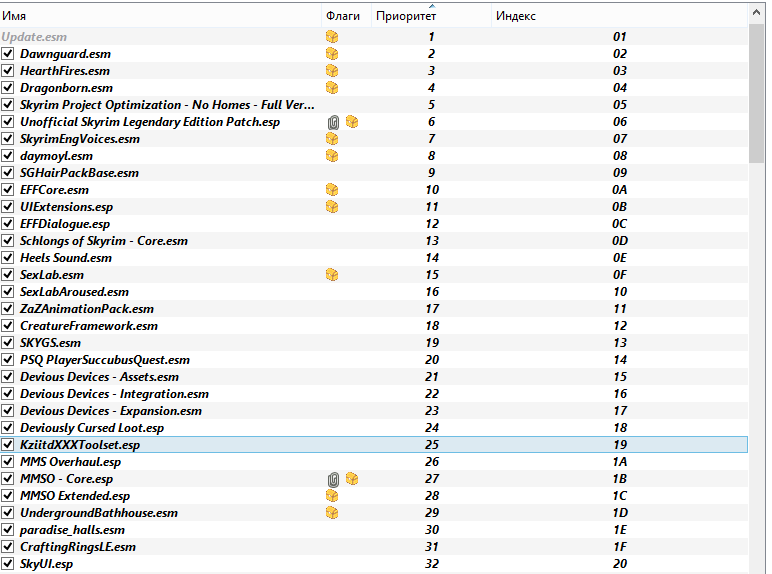This screenshot has height=574, width=772.
Task: Select the EFFDialogue.esp plugin name
Action: 65,224
